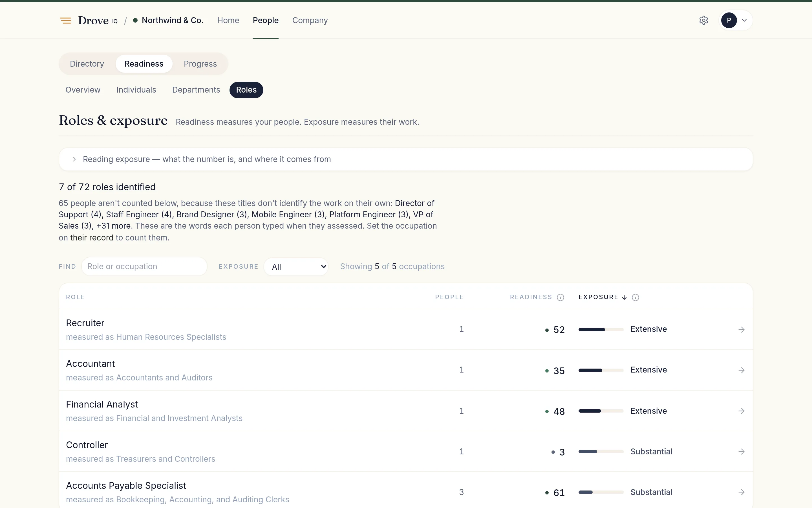Click the Readiness column header
Viewport: 812px width, 508px height.
pyautogui.click(x=531, y=297)
